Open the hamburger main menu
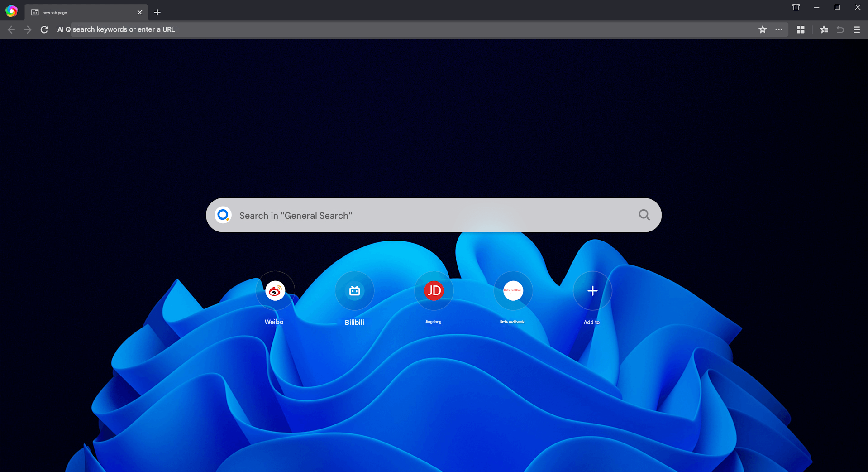The image size is (868, 472). click(857, 29)
